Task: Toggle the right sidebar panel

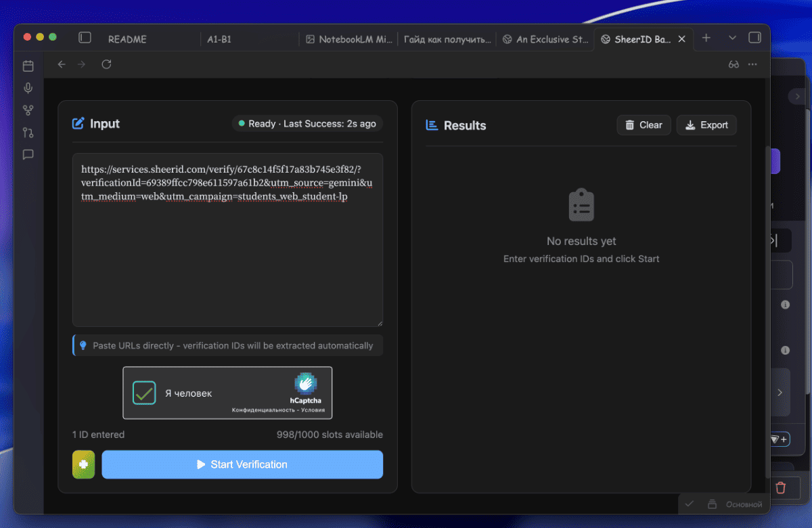Action: (x=754, y=38)
